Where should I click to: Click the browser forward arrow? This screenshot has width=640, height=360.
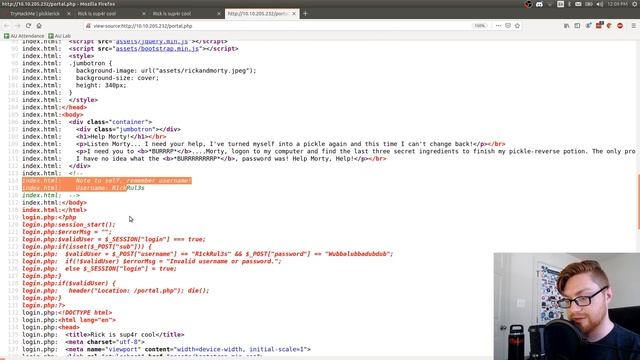(x=18, y=26)
